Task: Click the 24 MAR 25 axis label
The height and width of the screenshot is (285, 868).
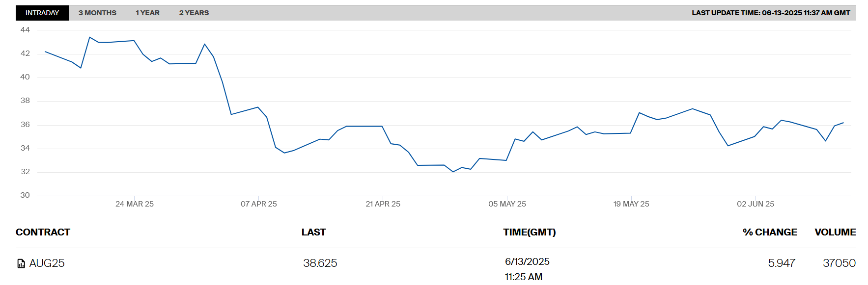Action: pyautogui.click(x=135, y=204)
